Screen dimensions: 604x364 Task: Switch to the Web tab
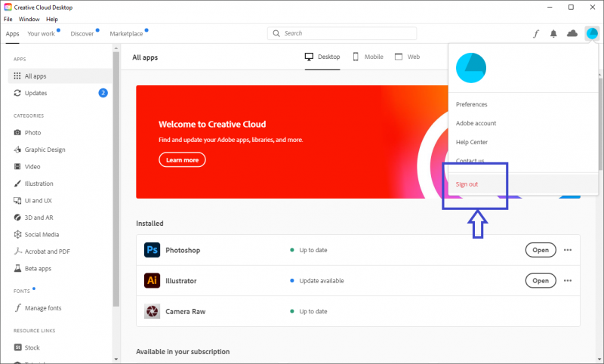tap(407, 57)
